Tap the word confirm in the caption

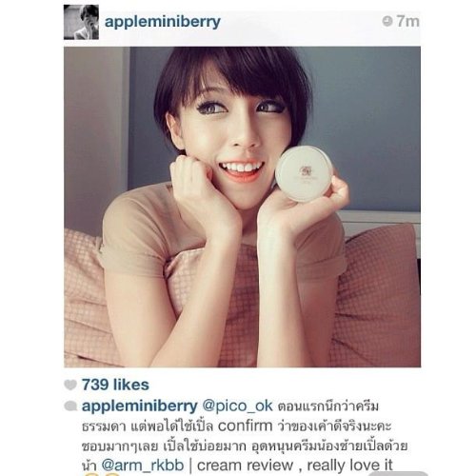pyautogui.click(x=245, y=426)
